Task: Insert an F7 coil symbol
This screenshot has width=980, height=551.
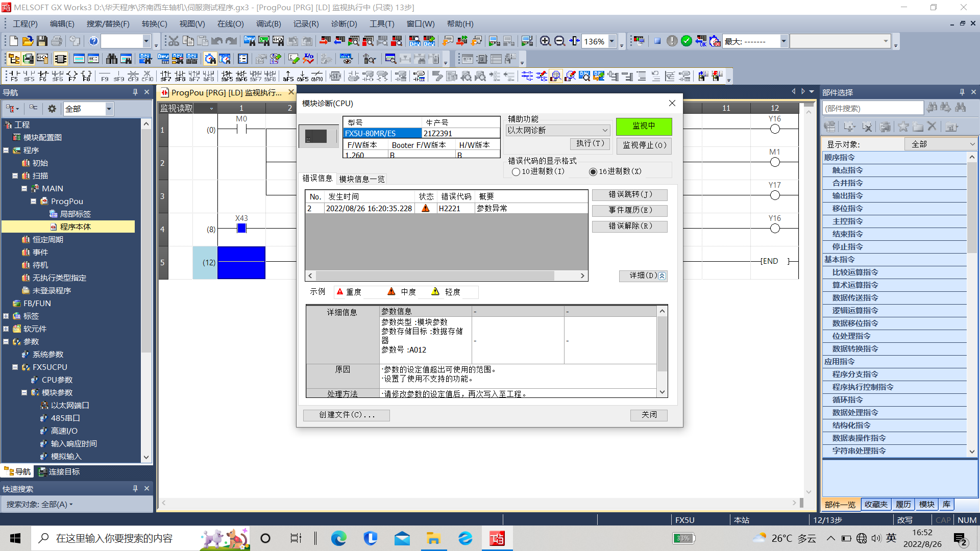Action: pyautogui.click(x=72, y=76)
